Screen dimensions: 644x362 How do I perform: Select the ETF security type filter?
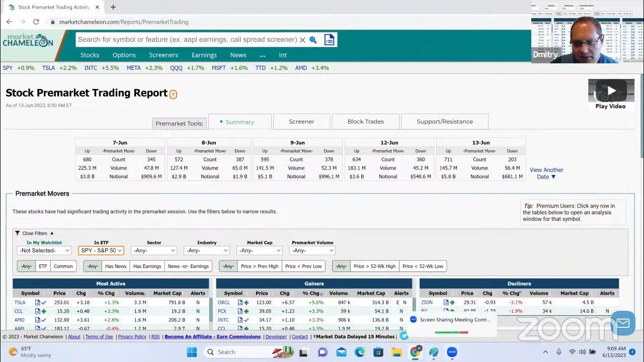pos(43,266)
